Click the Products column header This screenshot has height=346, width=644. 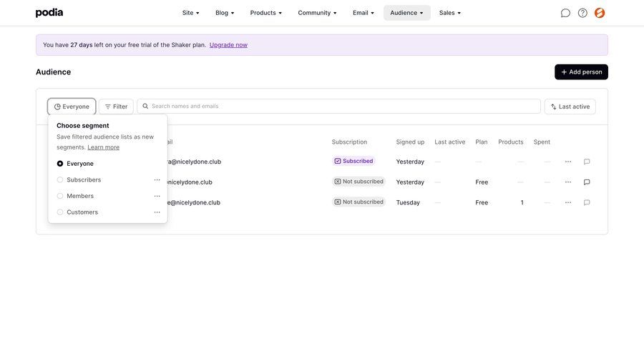pos(511,142)
